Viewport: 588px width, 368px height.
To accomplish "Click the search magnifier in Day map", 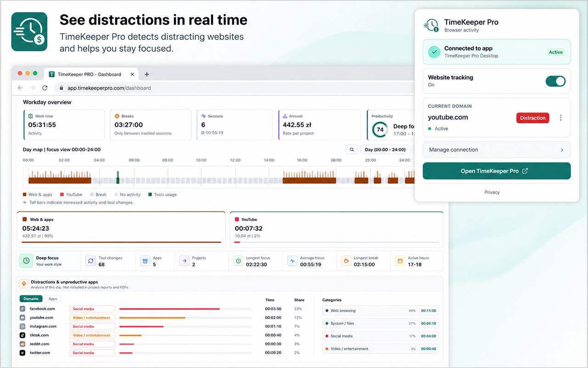I will 352,149.
